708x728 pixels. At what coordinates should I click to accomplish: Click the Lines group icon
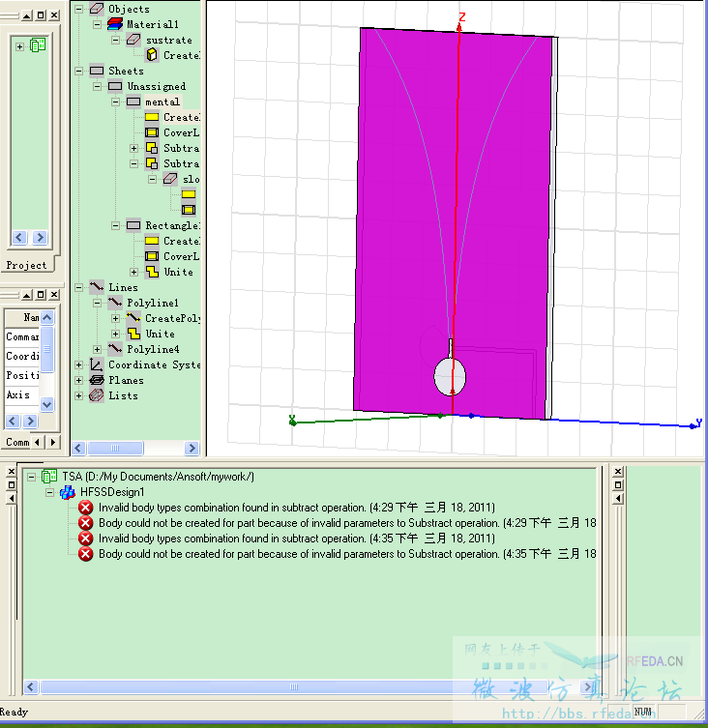point(97,287)
